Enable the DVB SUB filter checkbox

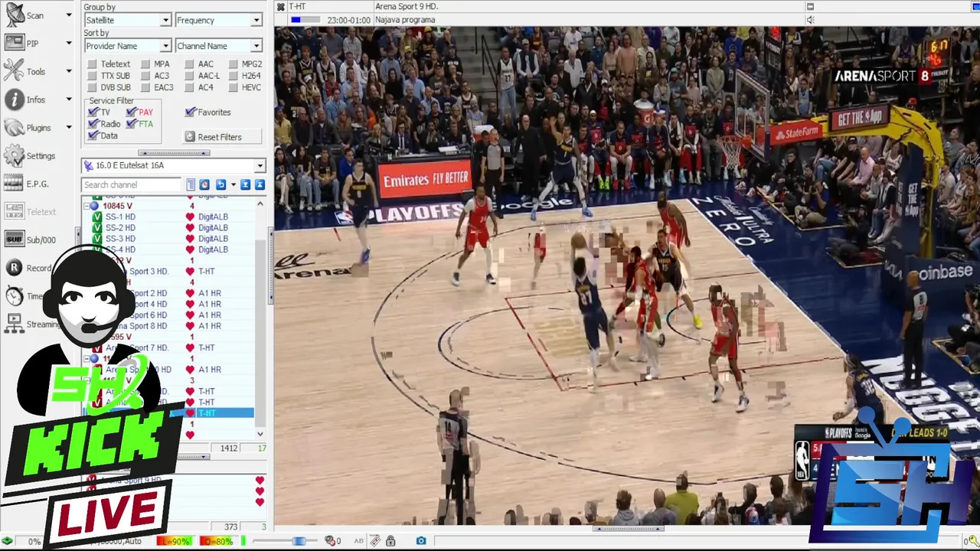(x=93, y=87)
